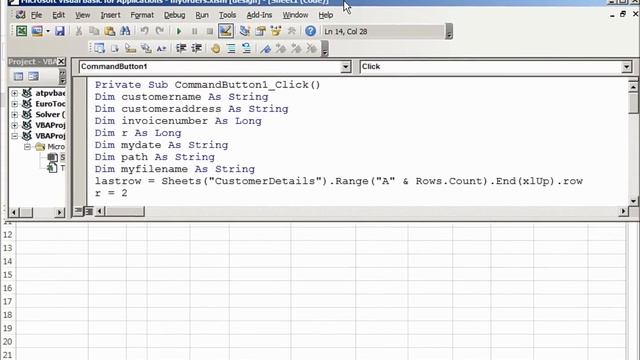The image size is (640, 360).
Task: Expand the atpvbaen project node
Action: pyautogui.click(x=14, y=93)
